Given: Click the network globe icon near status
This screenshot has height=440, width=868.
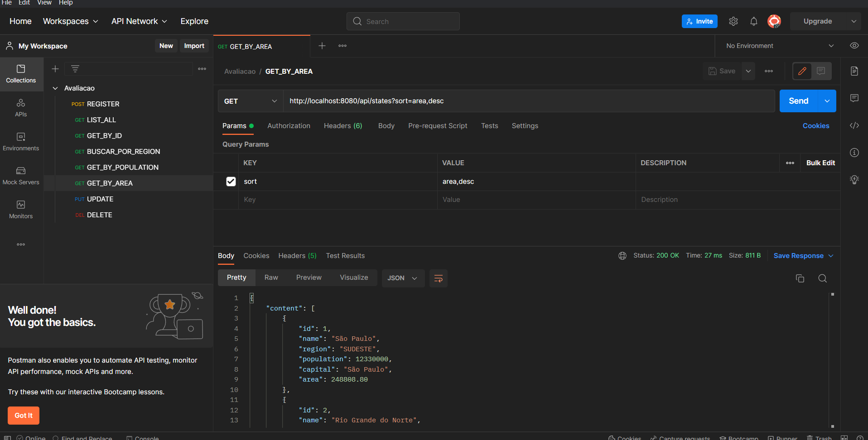Looking at the screenshot, I should (x=622, y=256).
